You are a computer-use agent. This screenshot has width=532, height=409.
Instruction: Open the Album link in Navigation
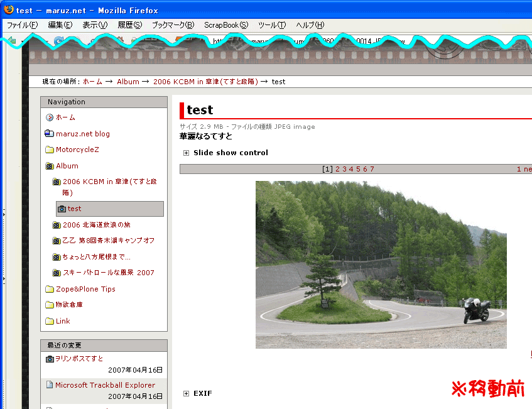[x=67, y=166]
